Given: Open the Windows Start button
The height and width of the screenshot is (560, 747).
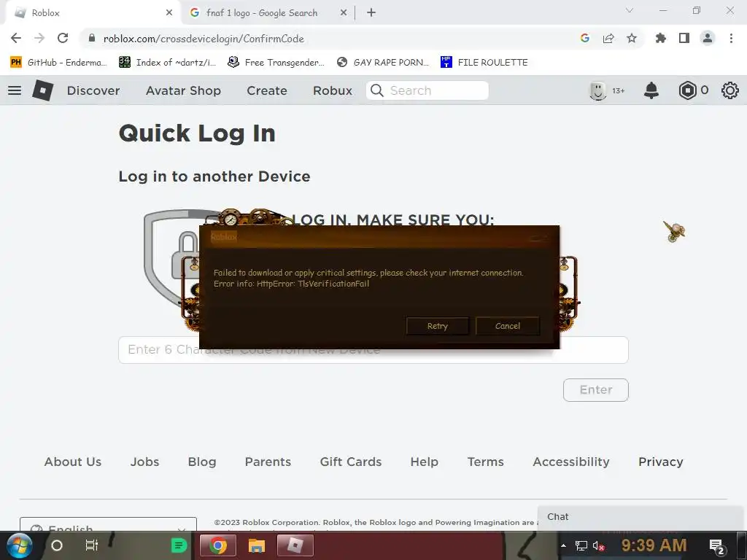Looking at the screenshot, I should pos(20,545).
